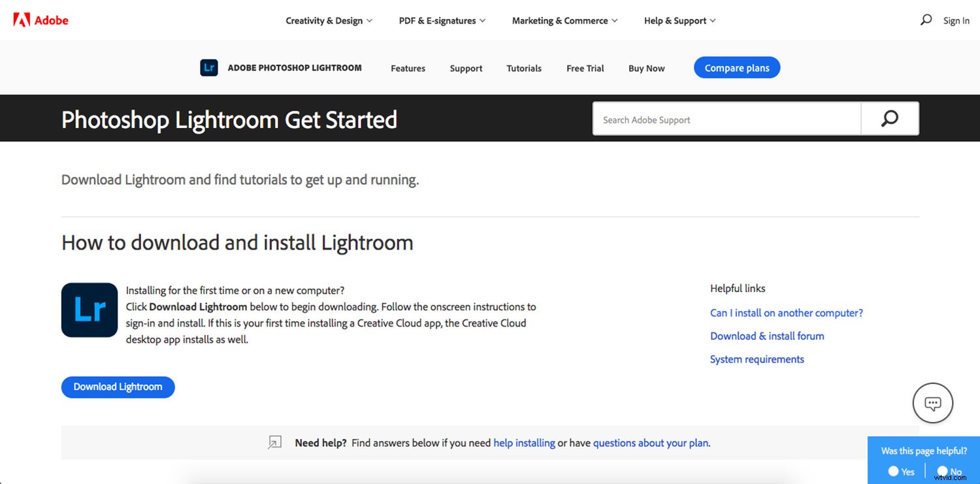Click the large Lightroom Lr app icon
Image resolution: width=980 pixels, height=484 pixels.
[90, 310]
